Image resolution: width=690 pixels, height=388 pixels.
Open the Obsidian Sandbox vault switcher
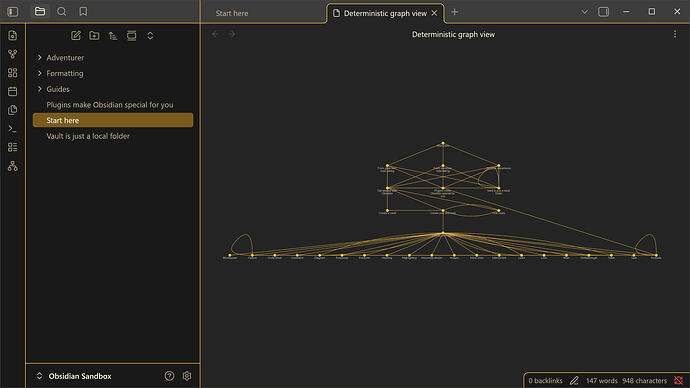tap(74, 376)
